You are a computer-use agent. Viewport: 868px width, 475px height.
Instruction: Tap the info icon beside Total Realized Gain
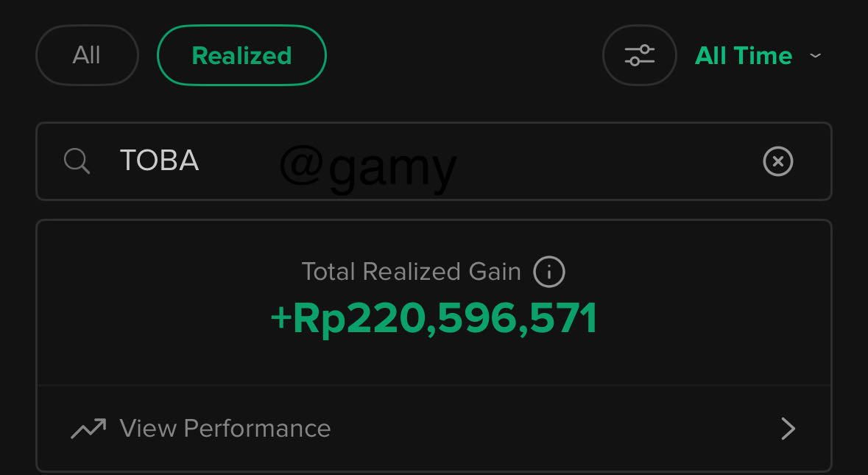(549, 272)
